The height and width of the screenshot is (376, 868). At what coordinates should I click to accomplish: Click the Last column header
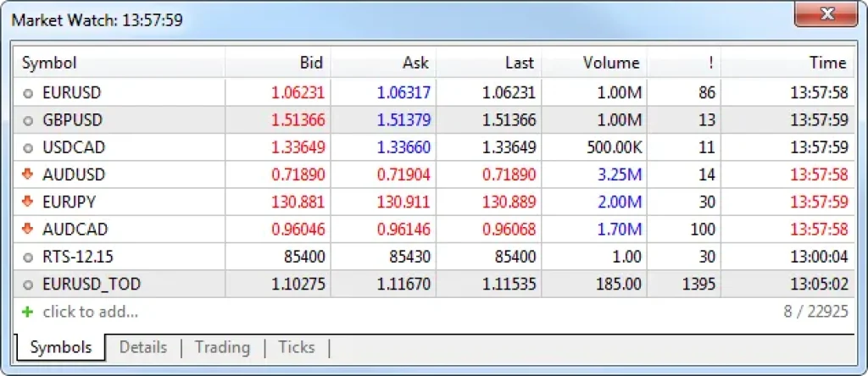pyautogui.click(x=489, y=63)
